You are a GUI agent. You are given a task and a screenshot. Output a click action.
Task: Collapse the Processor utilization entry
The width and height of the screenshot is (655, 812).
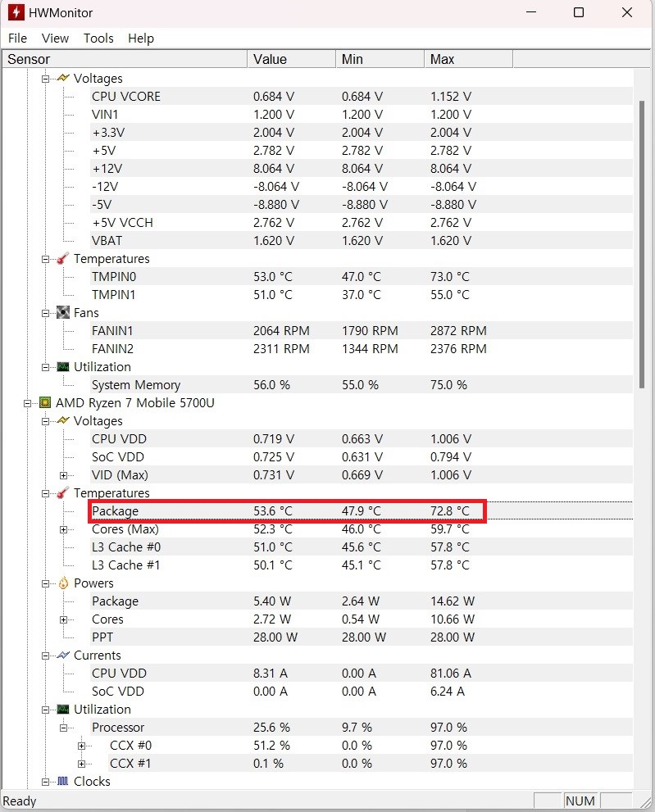point(63,728)
